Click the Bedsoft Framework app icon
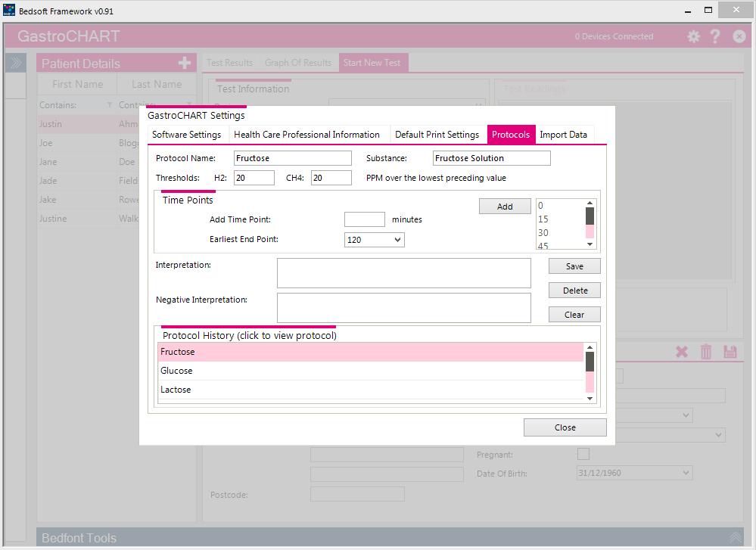The height and width of the screenshot is (550, 756). point(8,10)
